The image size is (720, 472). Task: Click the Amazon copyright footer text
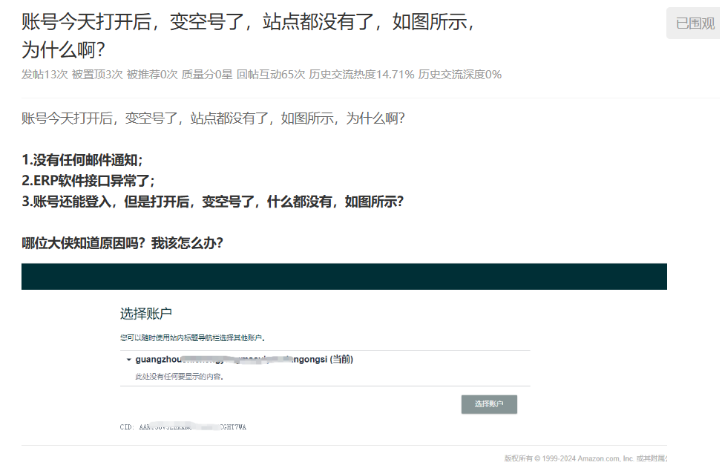585,458
